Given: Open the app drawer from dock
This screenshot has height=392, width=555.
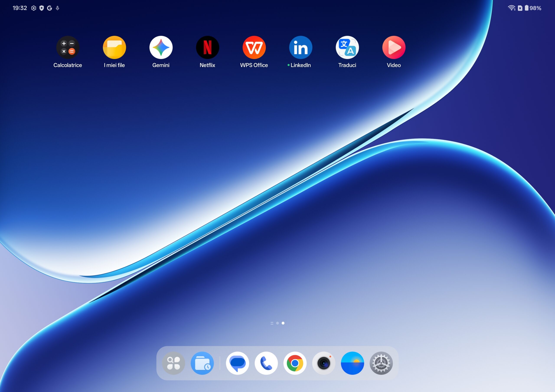Looking at the screenshot, I should click(174, 363).
